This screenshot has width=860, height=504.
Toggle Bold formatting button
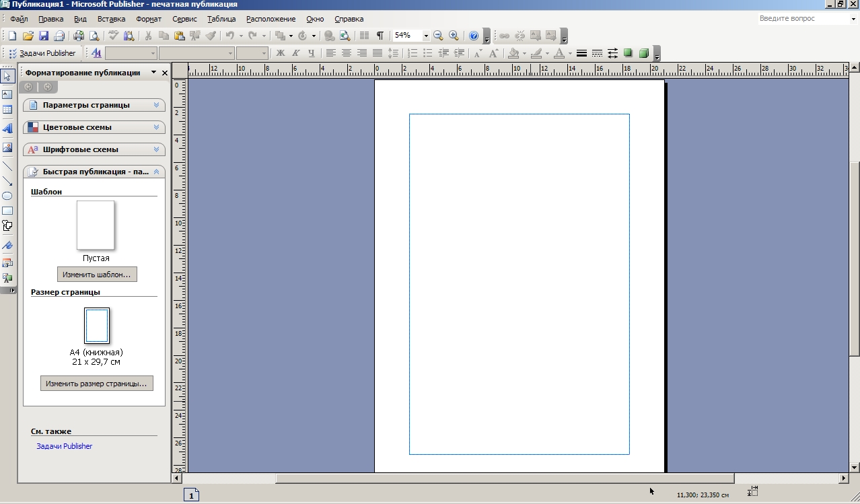click(281, 53)
